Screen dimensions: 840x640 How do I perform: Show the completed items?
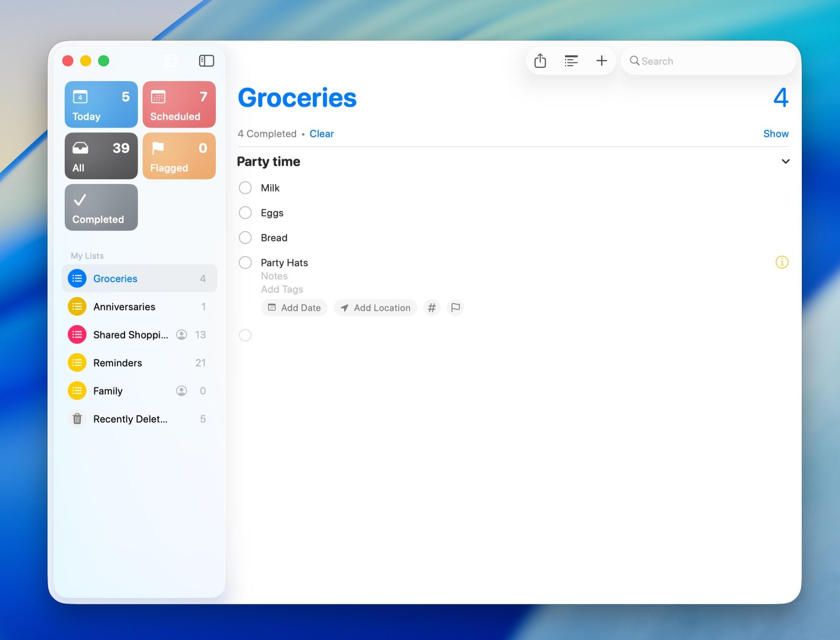[775, 134]
